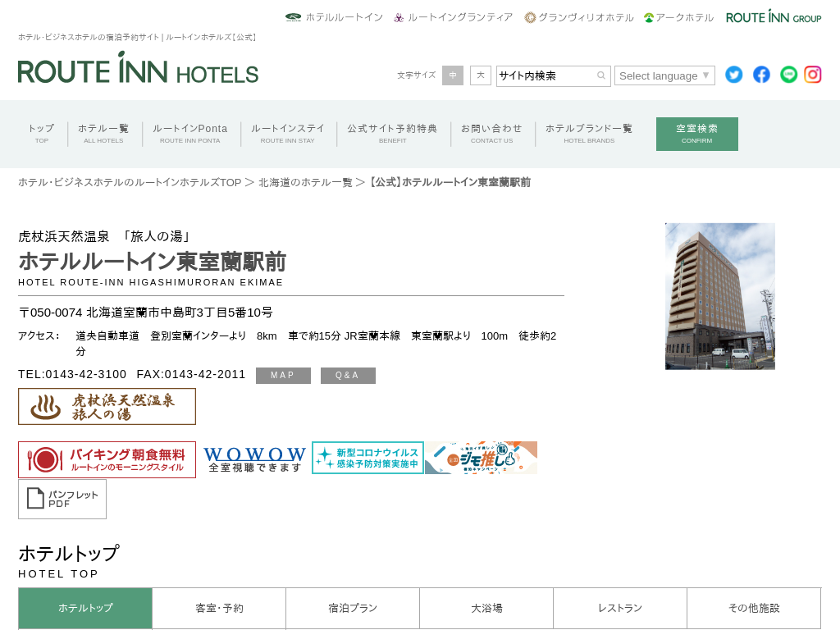Open the ルートイングランティア brand link
Image resolution: width=840 pixels, height=630 pixels.
pyautogui.click(x=453, y=17)
